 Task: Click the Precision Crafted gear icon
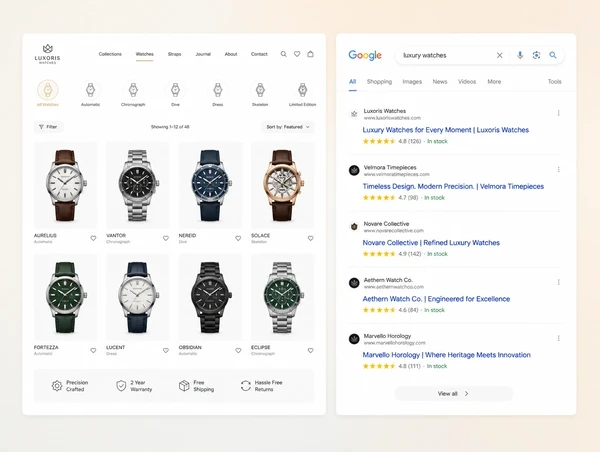coord(57,386)
